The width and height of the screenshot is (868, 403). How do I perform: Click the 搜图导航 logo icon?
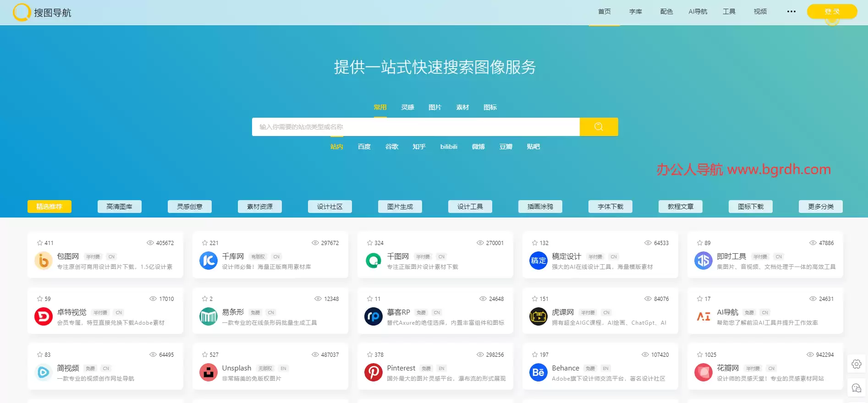pyautogui.click(x=22, y=12)
